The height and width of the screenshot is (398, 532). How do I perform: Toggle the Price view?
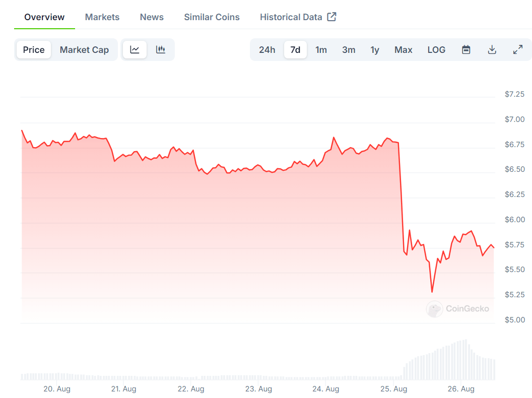(x=34, y=49)
